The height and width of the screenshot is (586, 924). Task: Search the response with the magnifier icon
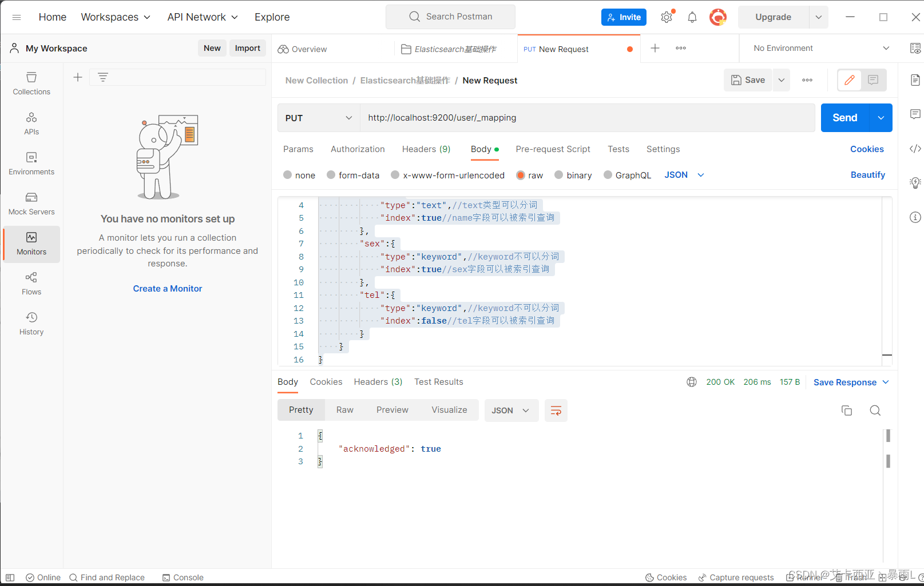click(875, 410)
